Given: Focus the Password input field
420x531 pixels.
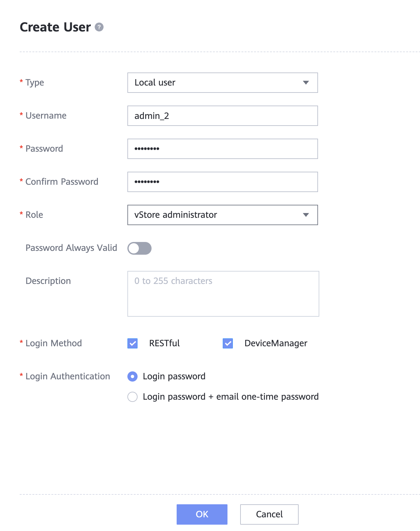Looking at the screenshot, I should coord(222,149).
